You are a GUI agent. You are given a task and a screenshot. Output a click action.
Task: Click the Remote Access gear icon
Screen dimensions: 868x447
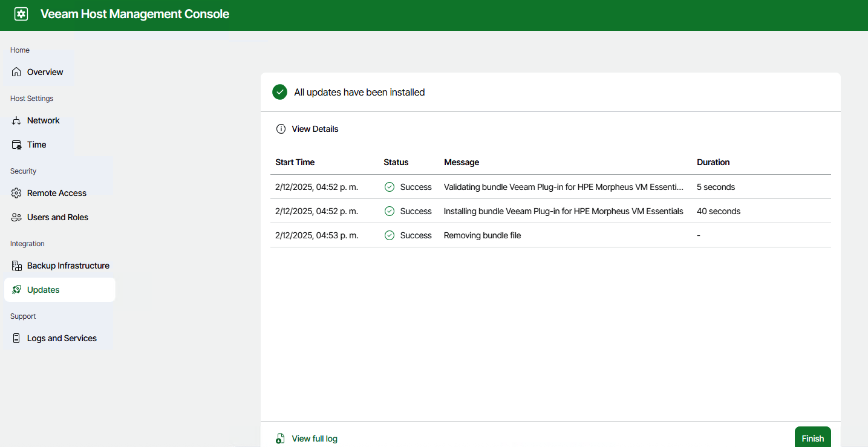pos(16,193)
